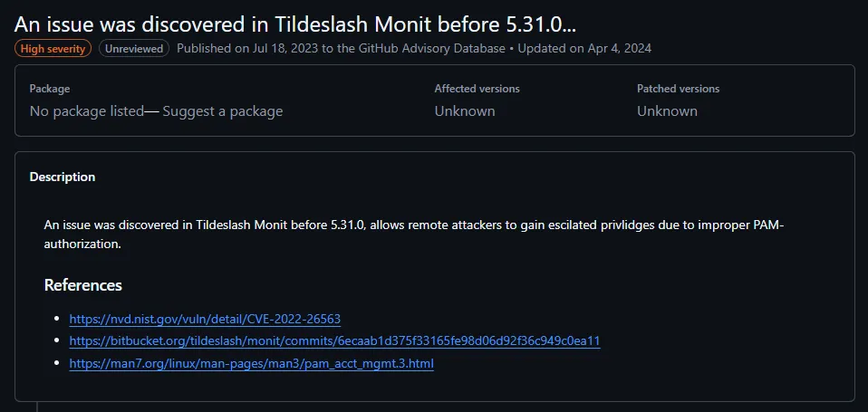Click the Package column label
This screenshot has height=412, width=868.
pos(50,89)
